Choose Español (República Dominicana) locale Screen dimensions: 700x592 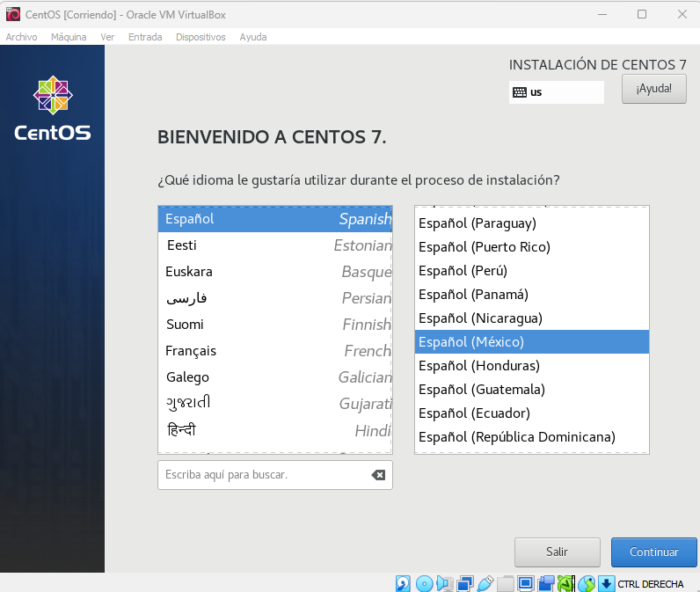(x=532, y=436)
